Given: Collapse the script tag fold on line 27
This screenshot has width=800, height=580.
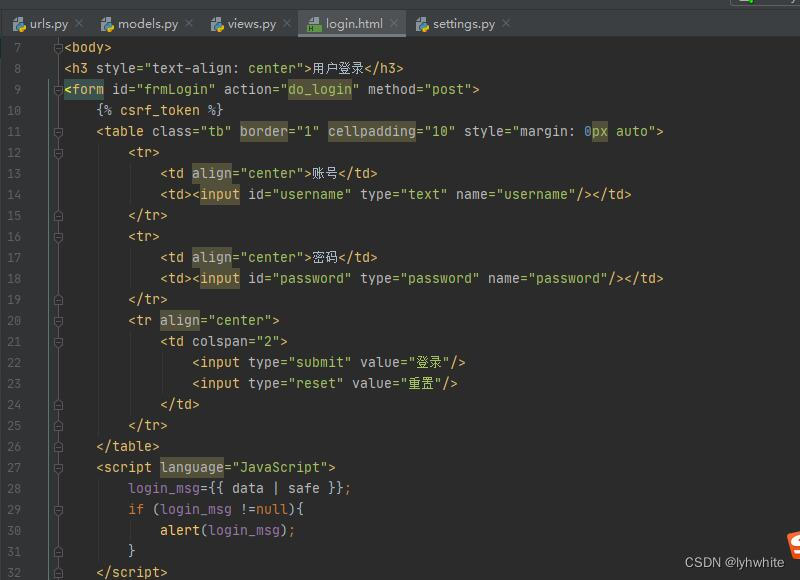Looking at the screenshot, I should pyautogui.click(x=58, y=468).
